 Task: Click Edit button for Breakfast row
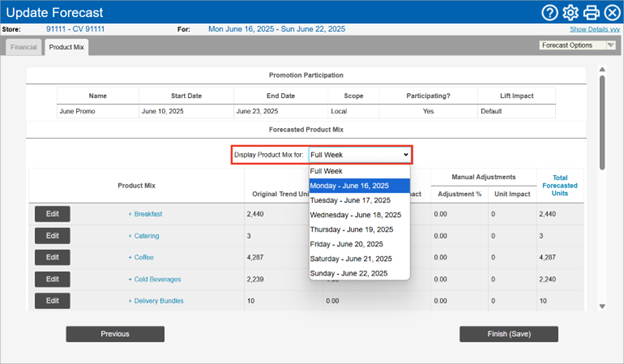point(53,214)
